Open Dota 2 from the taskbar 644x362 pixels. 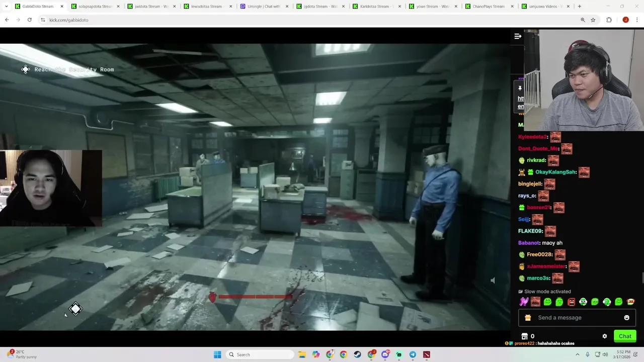coord(427,354)
